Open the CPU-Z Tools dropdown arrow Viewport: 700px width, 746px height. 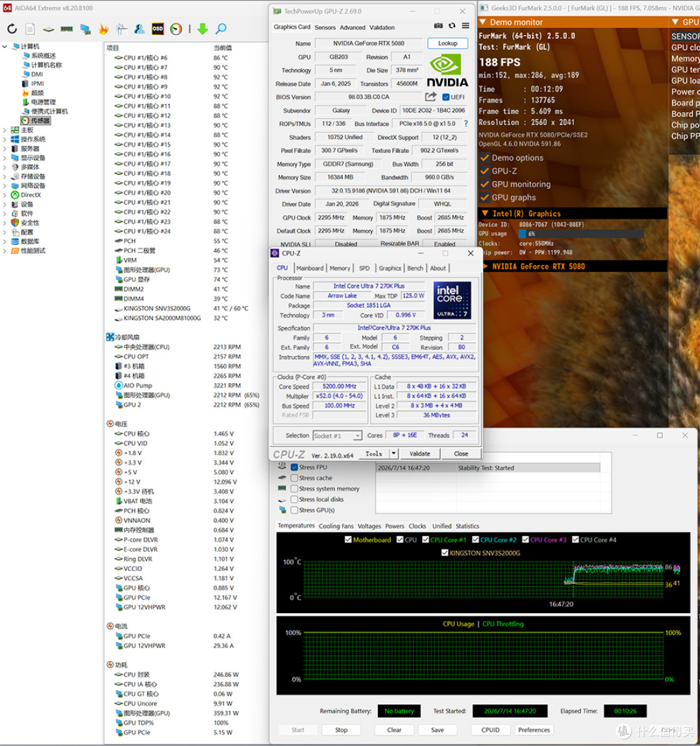click(393, 454)
